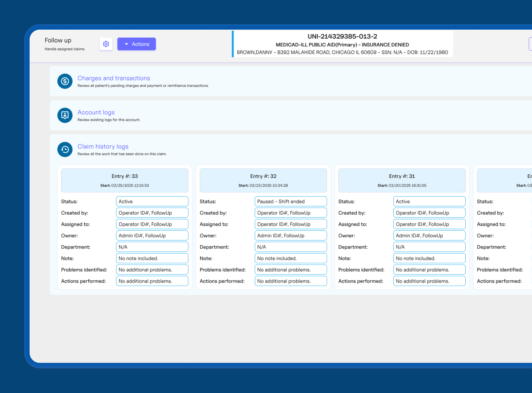
Task: Expand Charges and transactions section
Action: pos(114,78)
